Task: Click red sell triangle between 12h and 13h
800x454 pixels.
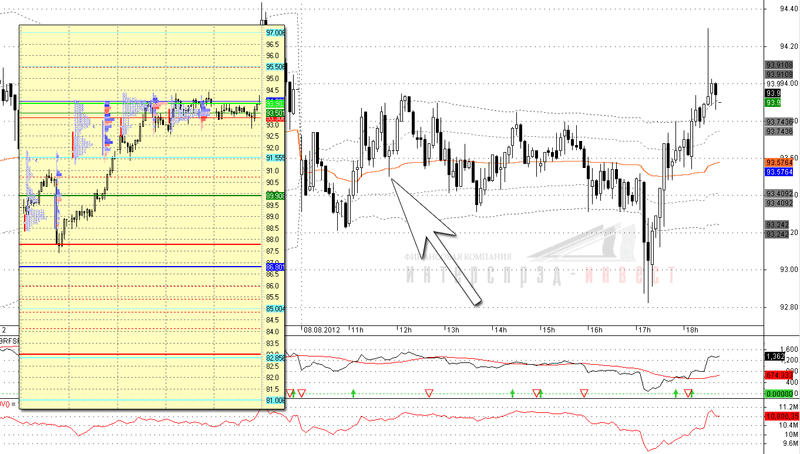Action: 429,393
